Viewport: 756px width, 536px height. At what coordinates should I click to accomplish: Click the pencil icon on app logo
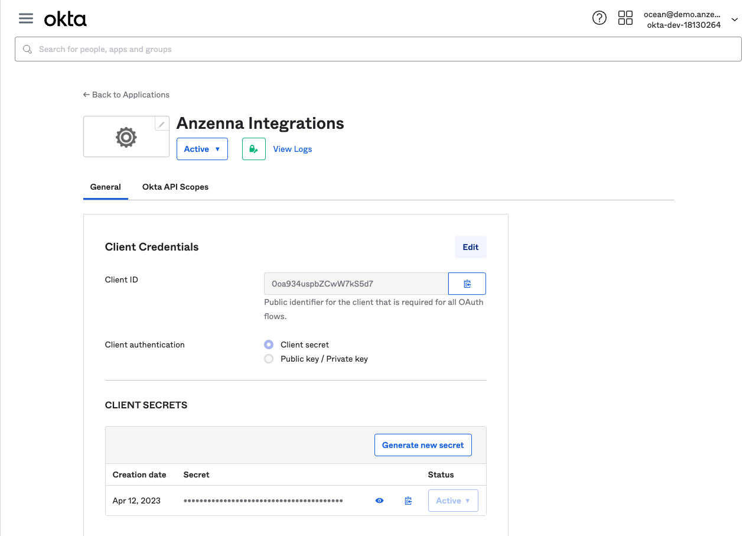click(x=161, y=124)
